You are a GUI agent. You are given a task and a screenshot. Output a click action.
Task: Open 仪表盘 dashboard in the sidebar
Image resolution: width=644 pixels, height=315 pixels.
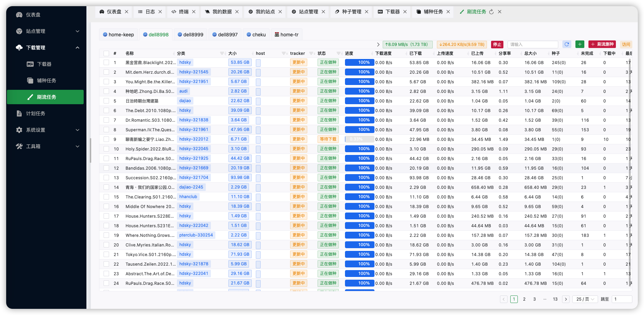[33, 15]
